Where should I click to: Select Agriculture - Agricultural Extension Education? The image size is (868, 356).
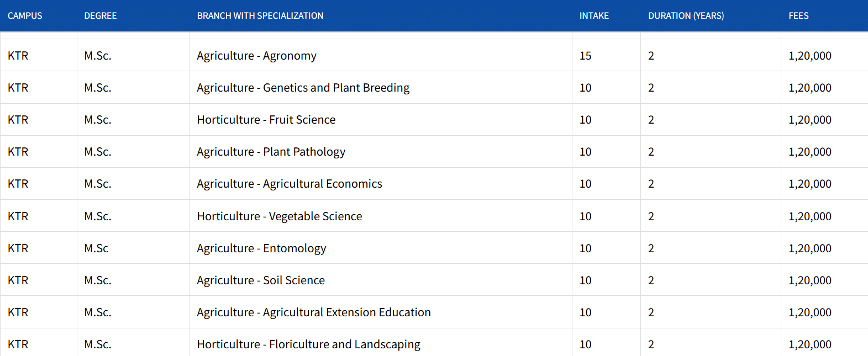click(x=314, y=312)
